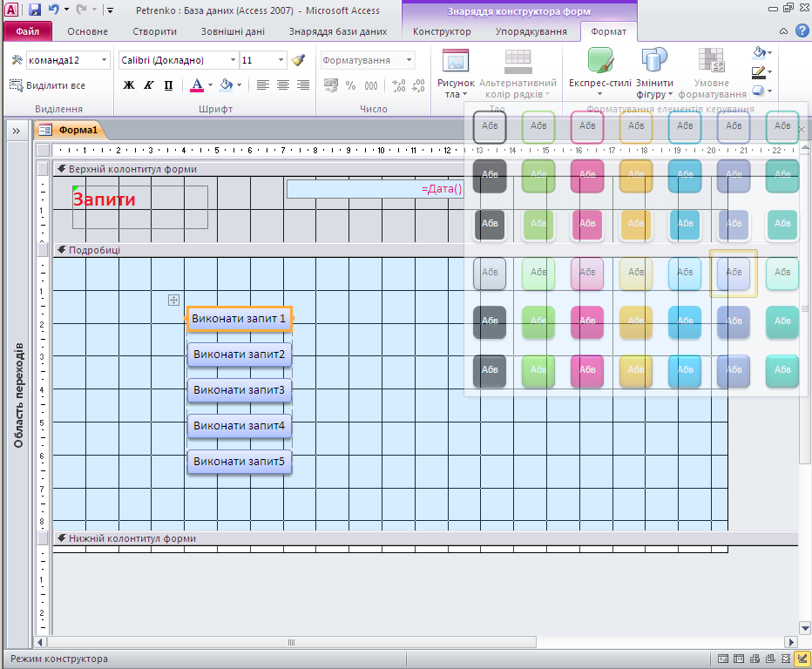Open the Файл menu tab
Image resolution: width=812 pixels, height=669 pixels.
click(27, 31)
